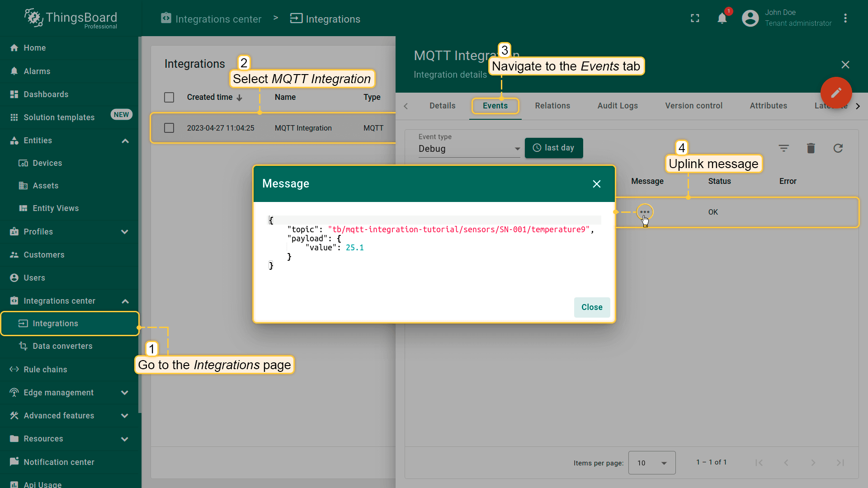
Task: Check the MQTT Integration row checkbox
Action: pos(169,128)
